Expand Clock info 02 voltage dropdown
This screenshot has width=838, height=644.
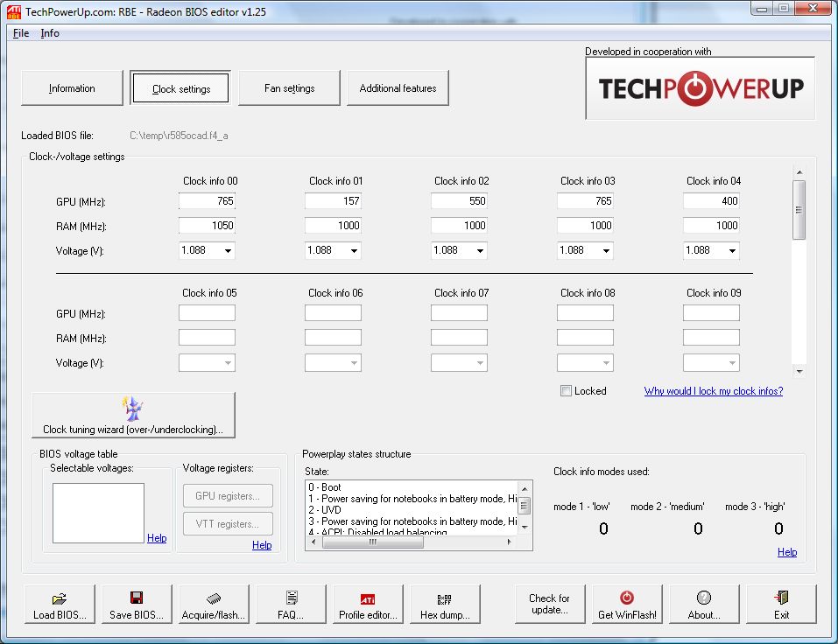point(459,250)
